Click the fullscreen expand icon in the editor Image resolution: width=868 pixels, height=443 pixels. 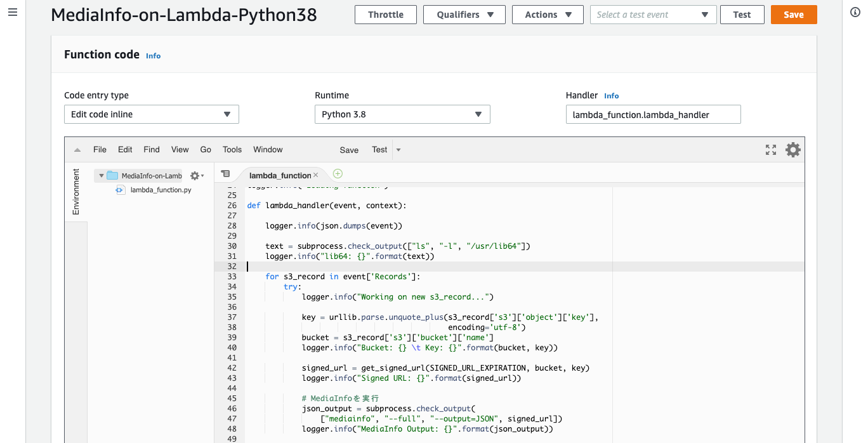click(770, 149)
